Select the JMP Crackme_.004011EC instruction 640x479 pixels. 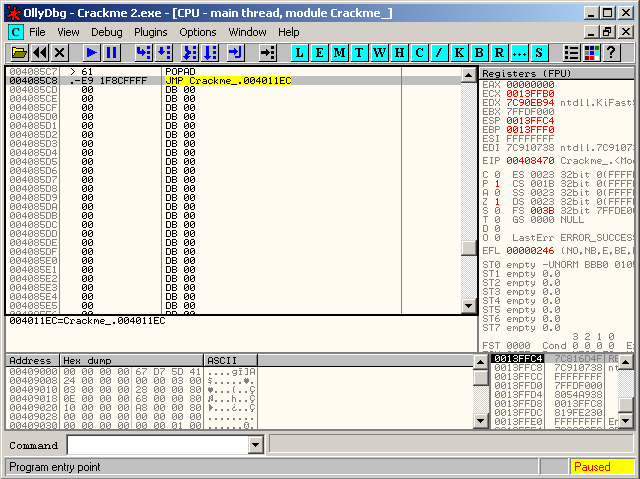pyautogui.click(x=228, y=81)
